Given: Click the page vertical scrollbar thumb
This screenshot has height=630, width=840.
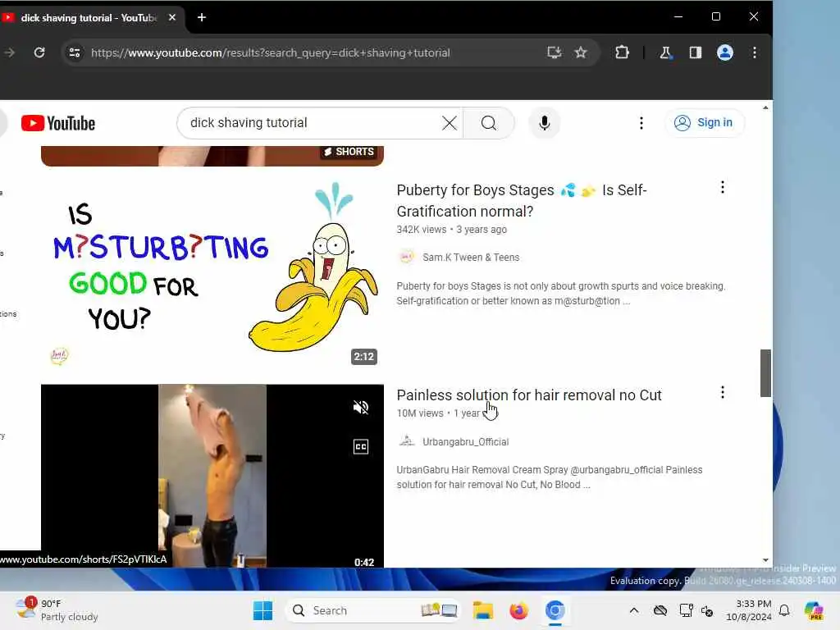Looking at the screenshot, I should click(765, 373).
